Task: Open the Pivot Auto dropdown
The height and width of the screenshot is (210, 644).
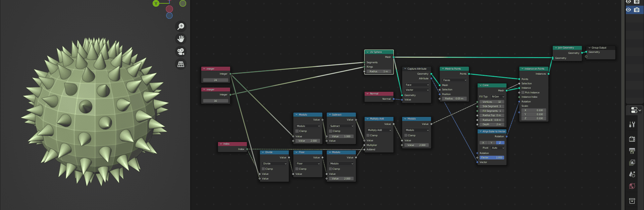Action: pyautogui.click(x=498, y=148)
